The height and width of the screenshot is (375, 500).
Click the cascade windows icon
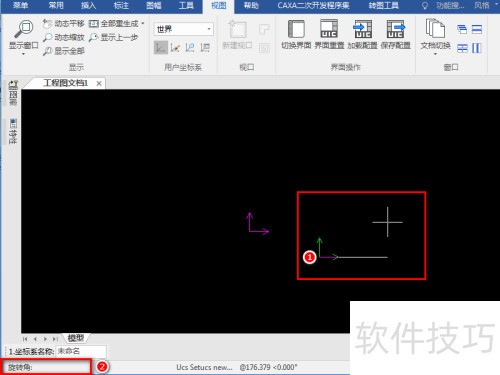(462, 30)
